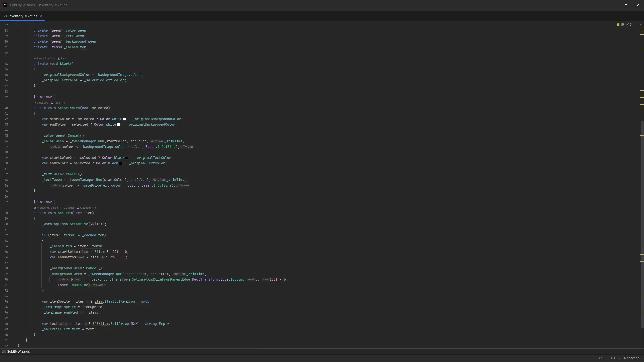Expand the '// Tween' folded hint on line 54
644x362 pixels.
(x=183, y=185)
